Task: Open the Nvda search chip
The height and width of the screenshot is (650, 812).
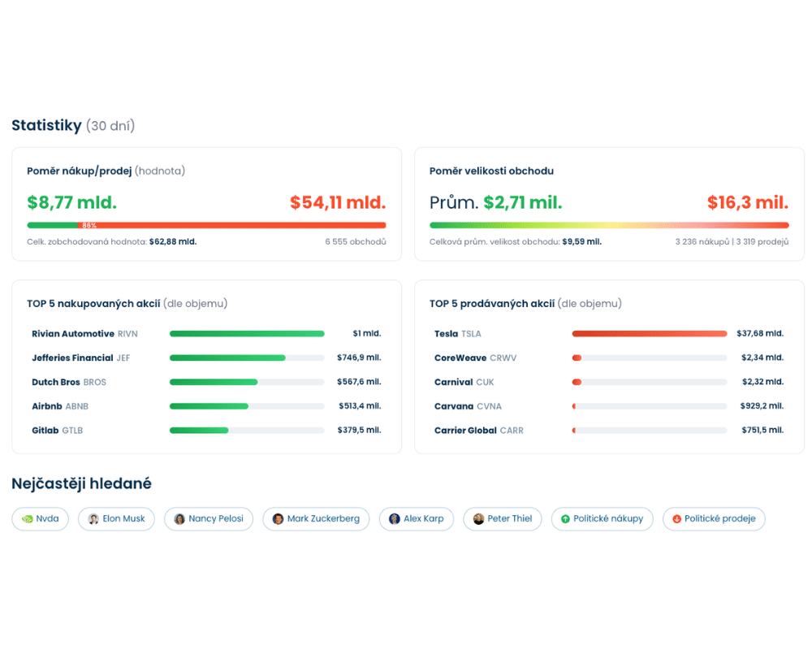Action: (41, 519)
